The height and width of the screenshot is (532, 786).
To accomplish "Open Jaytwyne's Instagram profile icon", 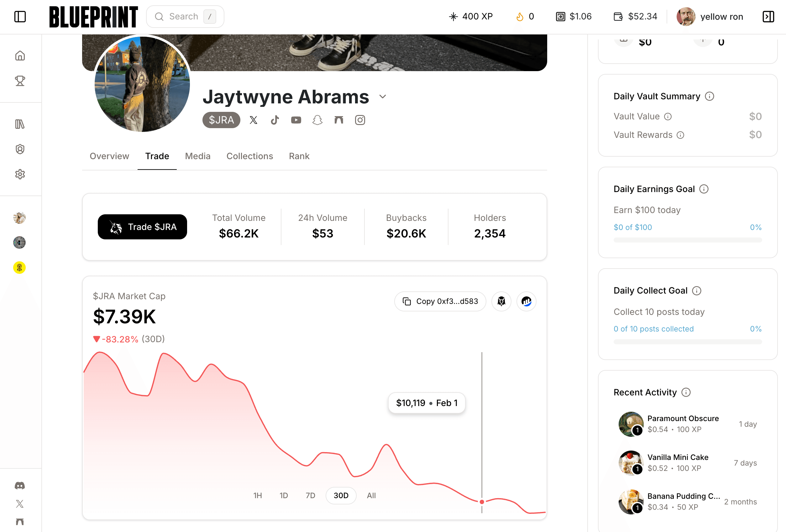I will [360, 120].
